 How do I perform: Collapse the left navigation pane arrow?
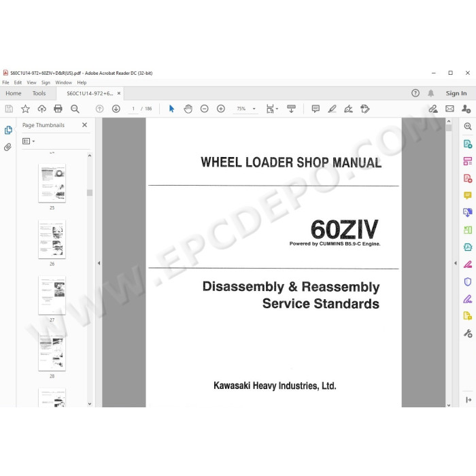point(99,263)
